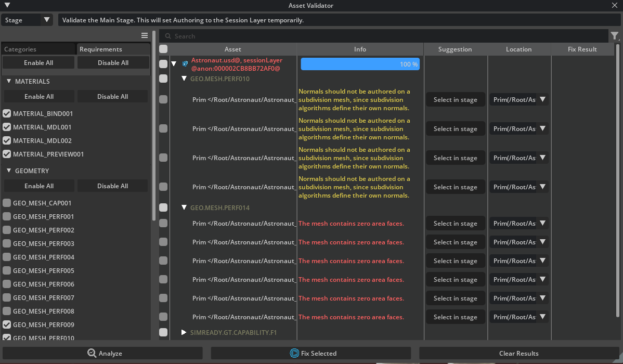Select the GEO.MESH.PERF010 label
The image size is (623, 364).
coord(220,79)
